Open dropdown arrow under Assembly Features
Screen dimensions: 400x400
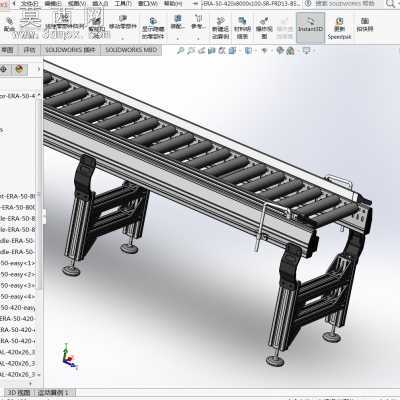coord(178,39)
